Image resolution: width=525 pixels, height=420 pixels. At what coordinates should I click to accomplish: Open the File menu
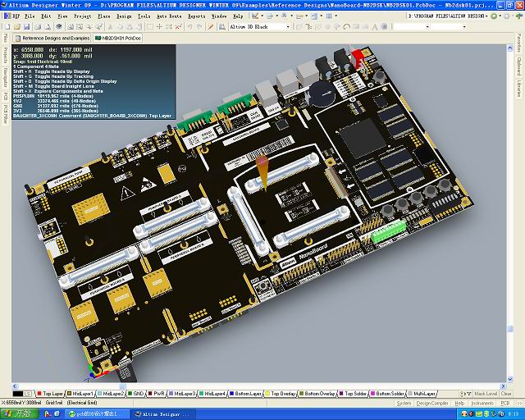30,16
